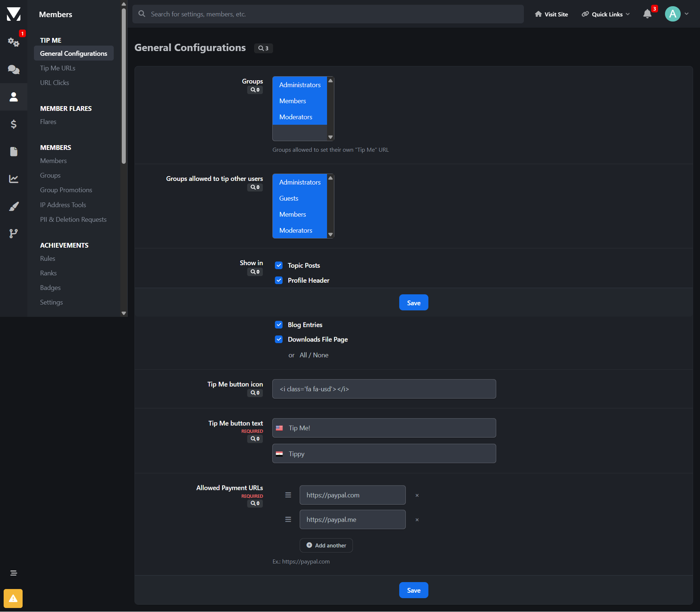The height and width of the screenshot is (612, 700).
Task: Click Add another payment URL button
Action: [326, 545]
